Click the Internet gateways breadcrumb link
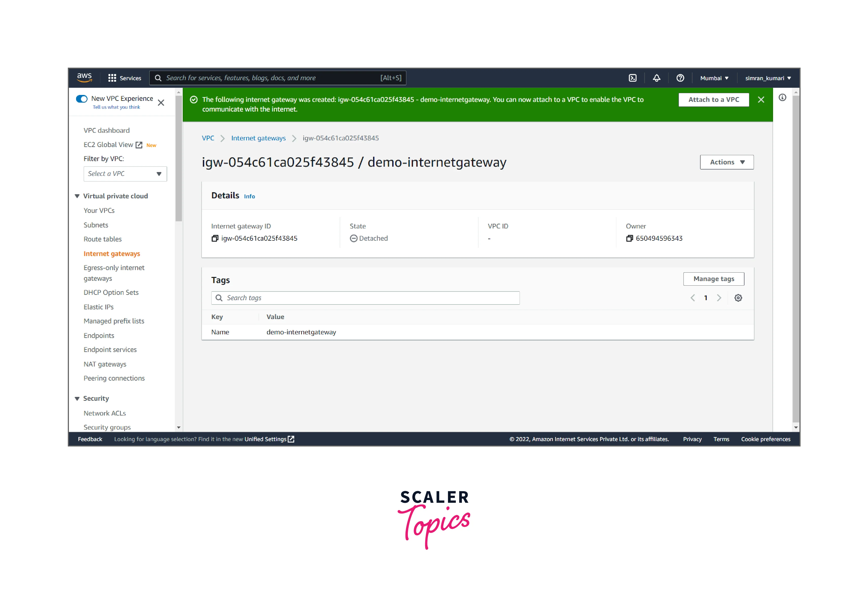 pos(258,138)
